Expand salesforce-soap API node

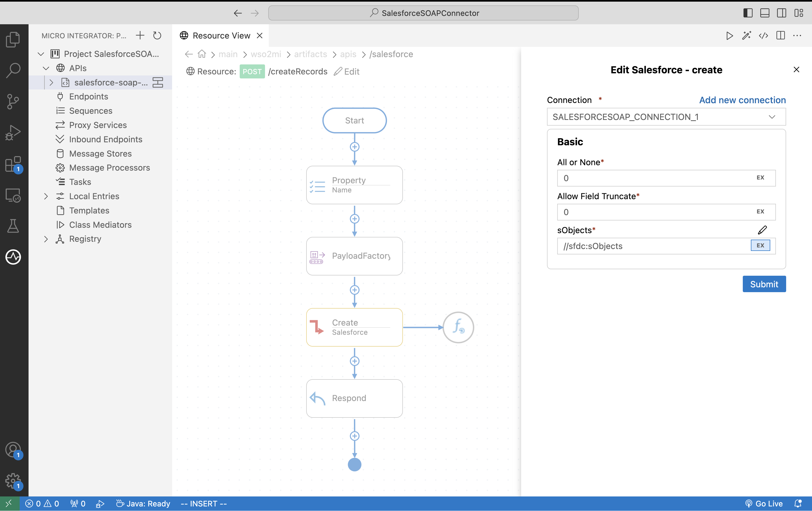tap(51, 82)
